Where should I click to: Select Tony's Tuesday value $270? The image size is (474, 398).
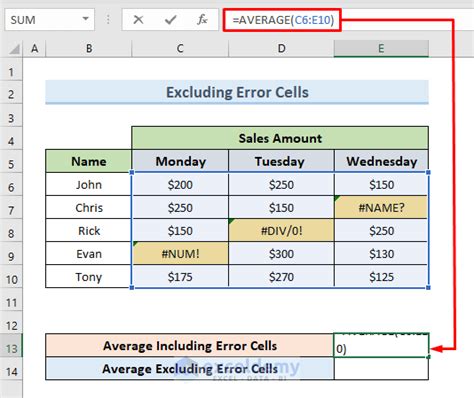(281, 277)
